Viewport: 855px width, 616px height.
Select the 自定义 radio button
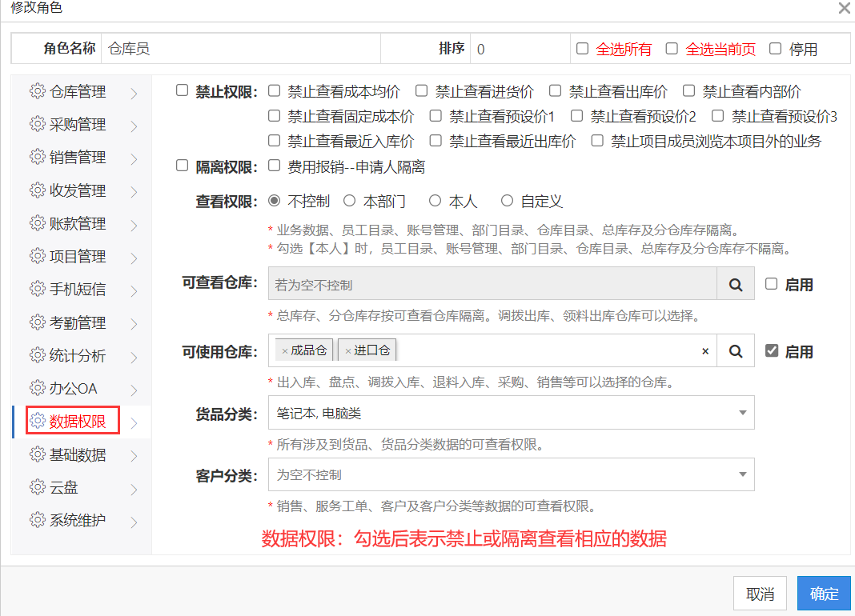[507, 201]
